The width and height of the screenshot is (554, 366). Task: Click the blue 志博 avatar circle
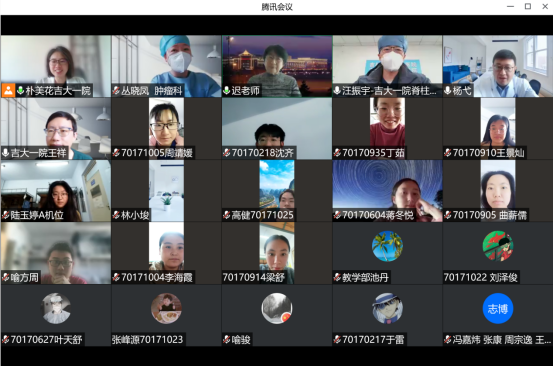click(497, 308)
